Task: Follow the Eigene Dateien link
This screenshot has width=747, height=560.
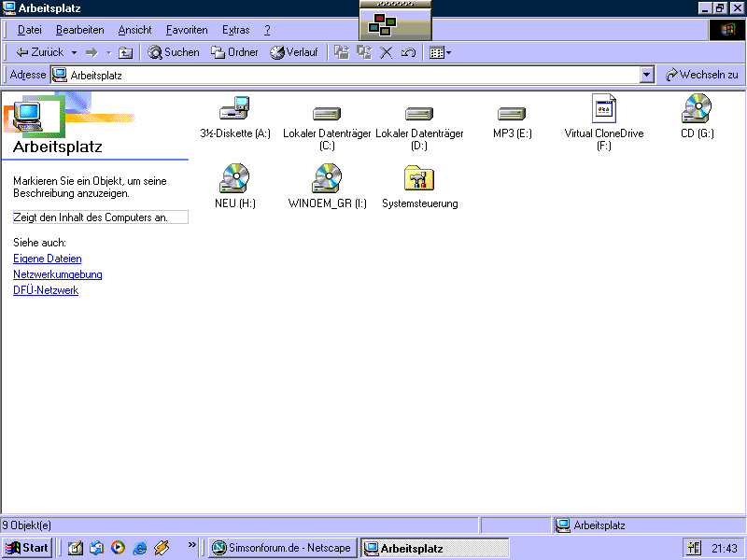Action: coord(47,259)
